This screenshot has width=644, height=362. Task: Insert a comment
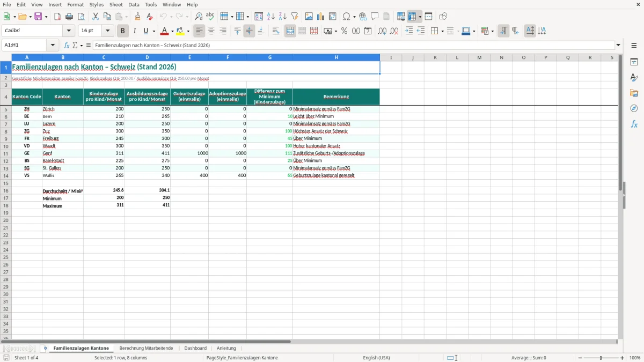[x=375, y=17]
